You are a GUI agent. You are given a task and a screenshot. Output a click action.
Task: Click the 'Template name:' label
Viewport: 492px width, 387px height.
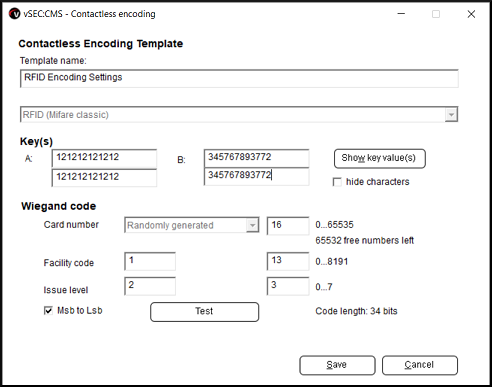click(x=53, y=61)
